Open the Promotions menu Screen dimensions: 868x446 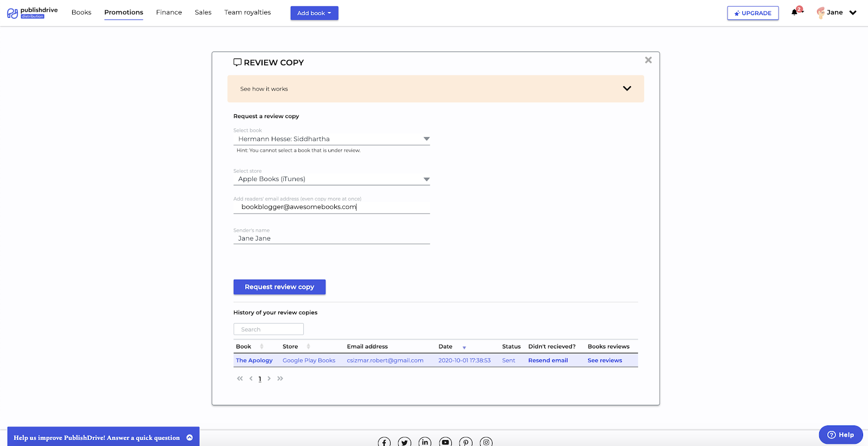point(124,12)
